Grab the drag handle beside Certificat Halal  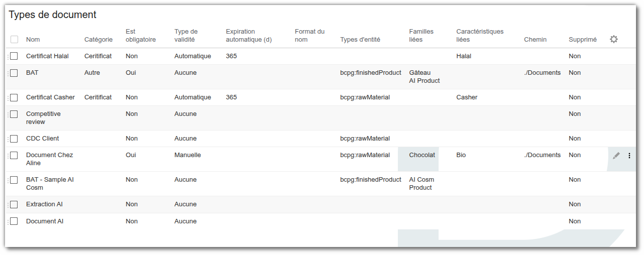pos(8,56)
